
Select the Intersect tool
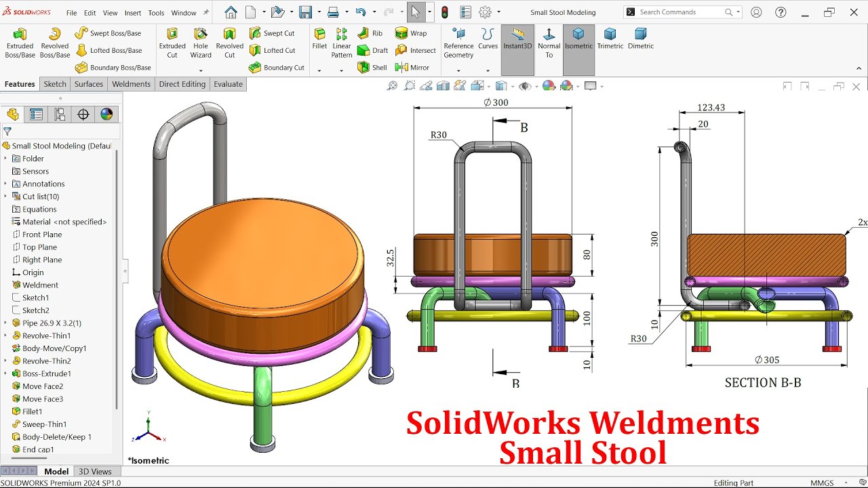coord(415,50)
